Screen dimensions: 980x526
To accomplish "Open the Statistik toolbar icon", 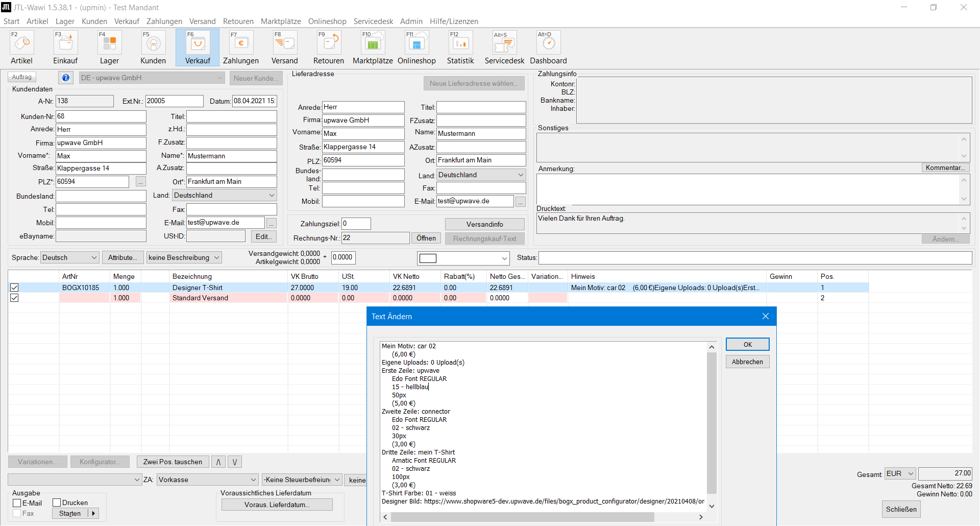I will (x=460, y=47).
